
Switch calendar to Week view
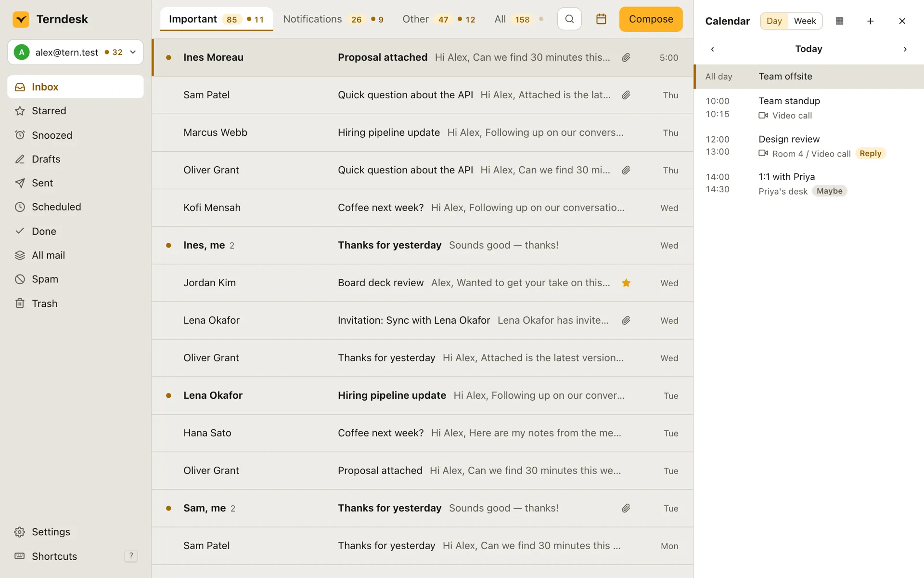tap(805, 21)
